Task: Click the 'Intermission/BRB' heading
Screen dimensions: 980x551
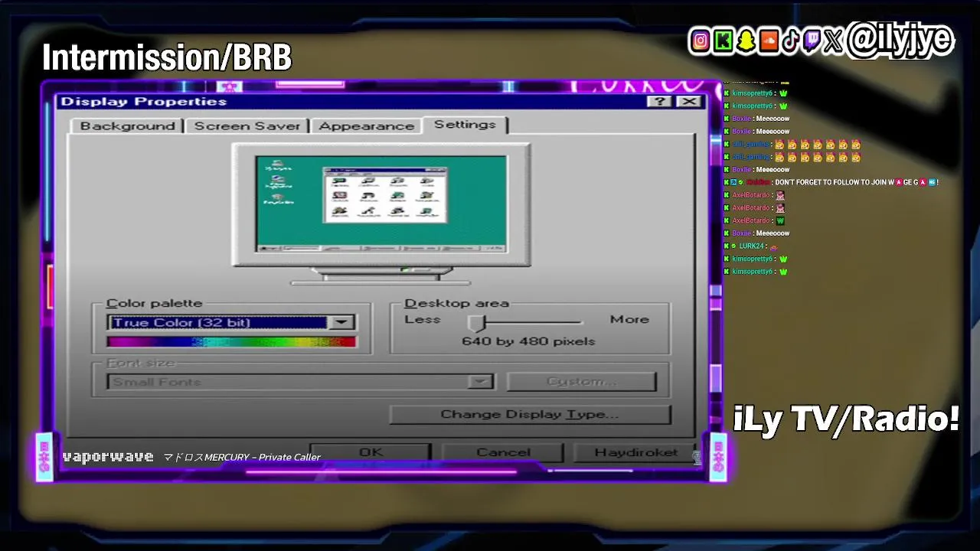Action: 167,57
